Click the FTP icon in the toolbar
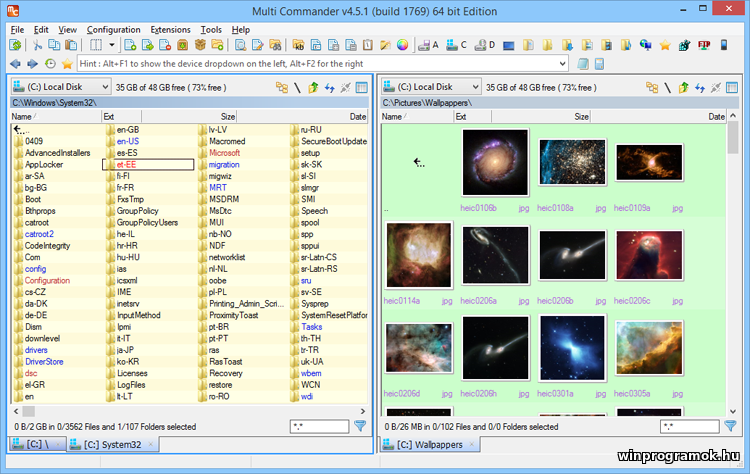 [x=704, y=45]
